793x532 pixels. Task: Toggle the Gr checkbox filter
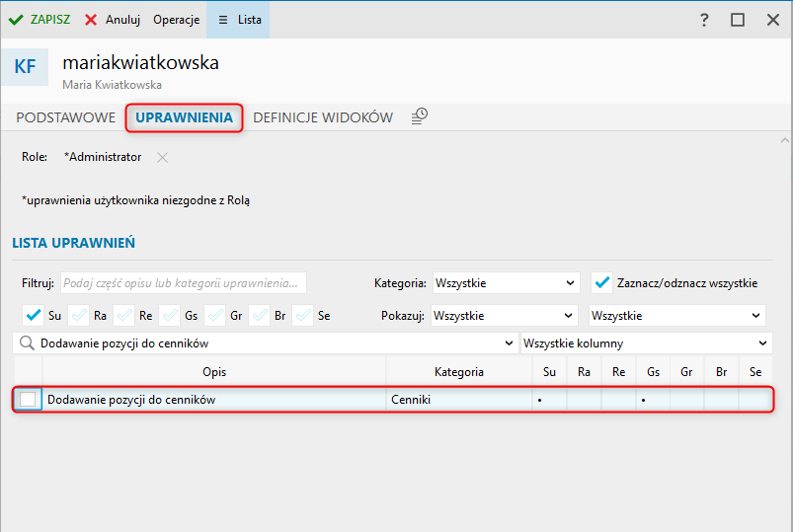click(x=215, y=316)
